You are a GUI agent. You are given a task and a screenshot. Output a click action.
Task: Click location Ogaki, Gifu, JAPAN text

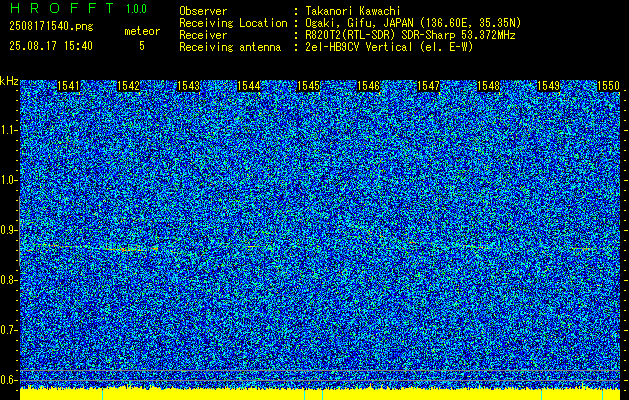pyautogui.click(x=412, y=23)
